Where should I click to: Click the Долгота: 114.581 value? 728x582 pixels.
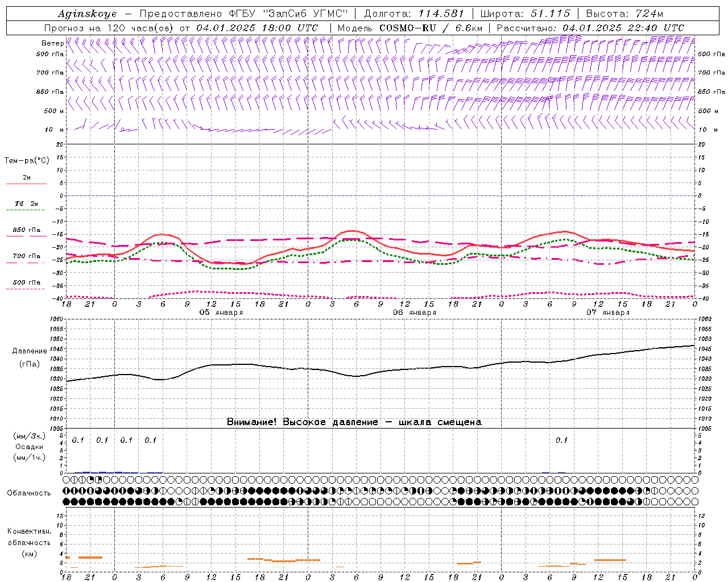point(414,14)
